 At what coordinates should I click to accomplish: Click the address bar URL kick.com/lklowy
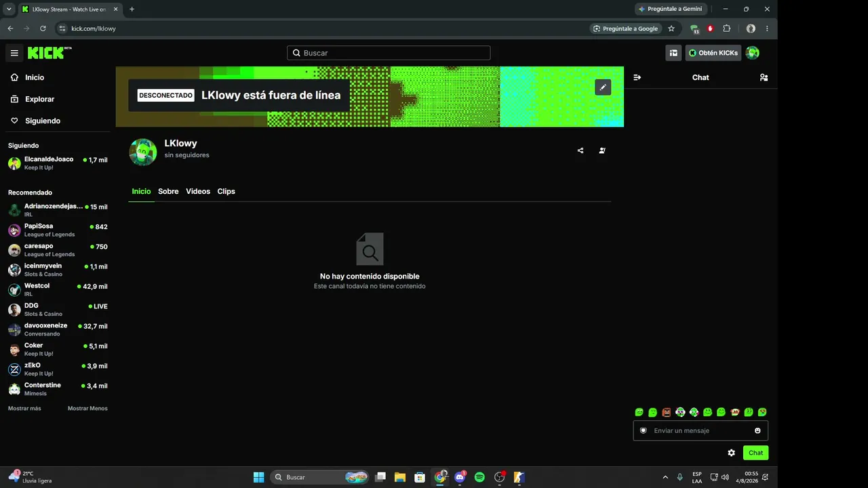94,28
